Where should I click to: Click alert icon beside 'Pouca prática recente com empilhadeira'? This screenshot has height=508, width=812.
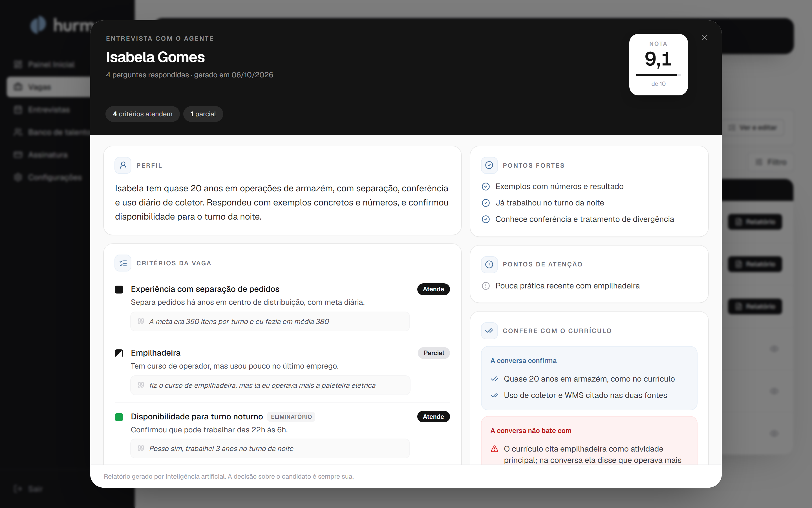point(486,286)
